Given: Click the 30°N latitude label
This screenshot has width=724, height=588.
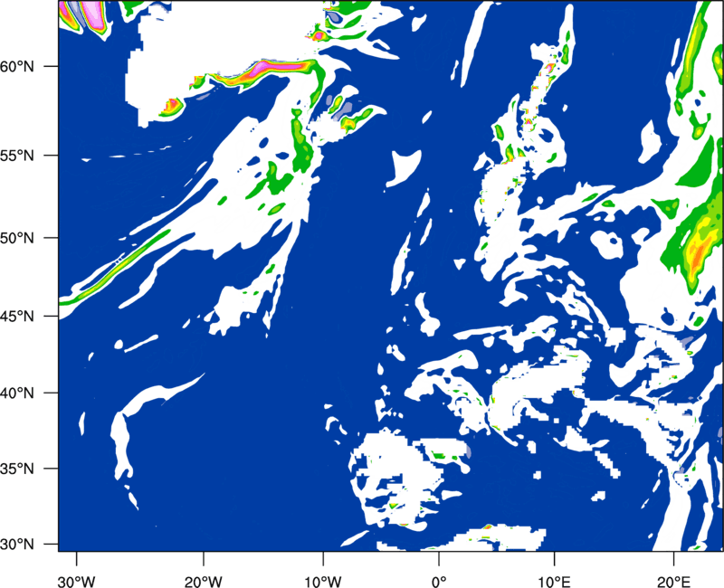Looking at the screenshot, I should [x=17, y=545].
